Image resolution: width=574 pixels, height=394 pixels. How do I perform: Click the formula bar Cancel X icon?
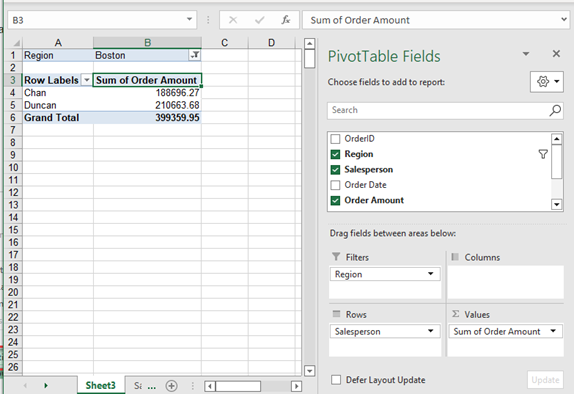coord(233,20)
